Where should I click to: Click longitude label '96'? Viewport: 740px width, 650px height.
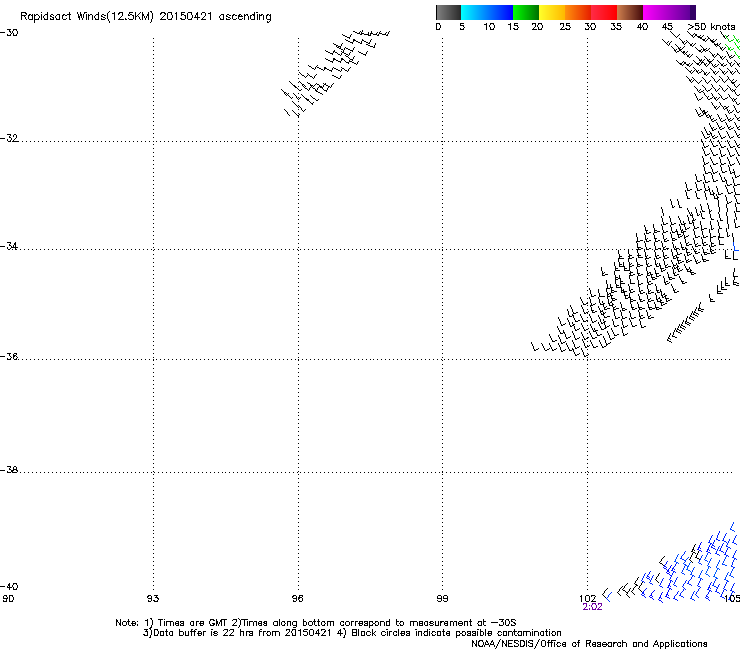(297, 599)
